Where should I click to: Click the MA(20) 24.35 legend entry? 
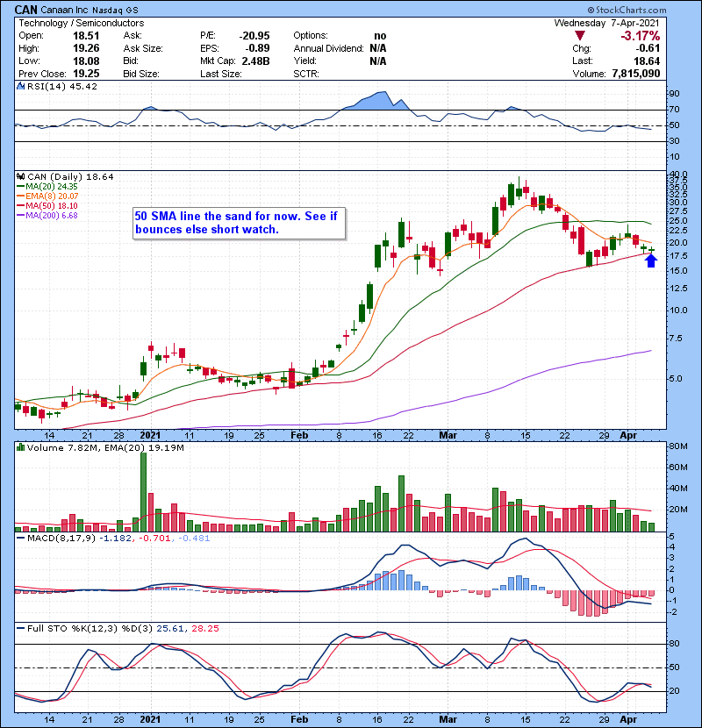coord(52,187)
